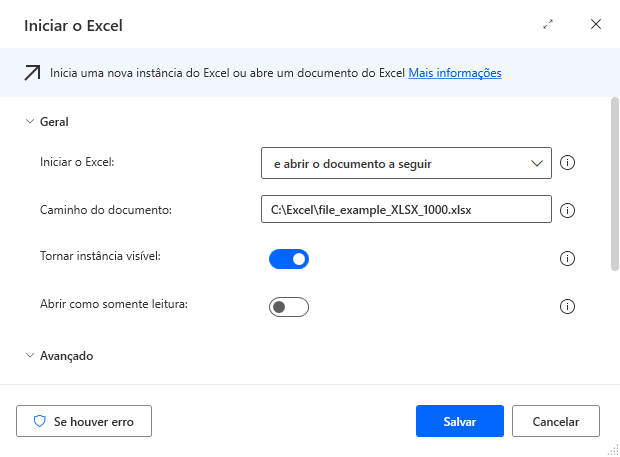This screenshot has height=457, width=620.
Task: Click the expand dialog arrows icon
Action: click(548, 25)
